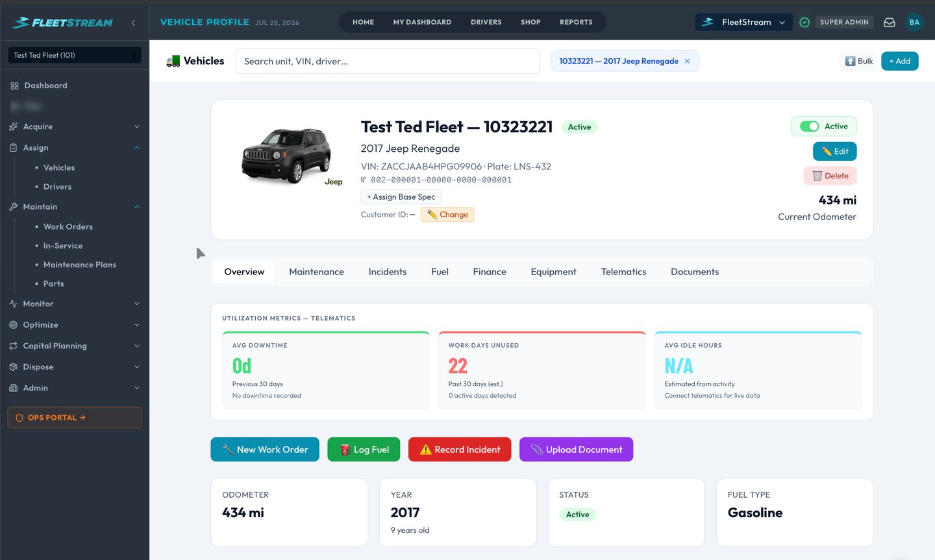Click the Record Incident button
The image size is (935, 560).
click(460, 450)
